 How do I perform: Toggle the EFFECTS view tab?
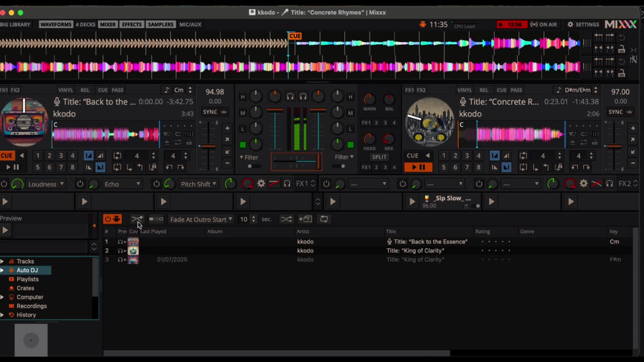132,24
